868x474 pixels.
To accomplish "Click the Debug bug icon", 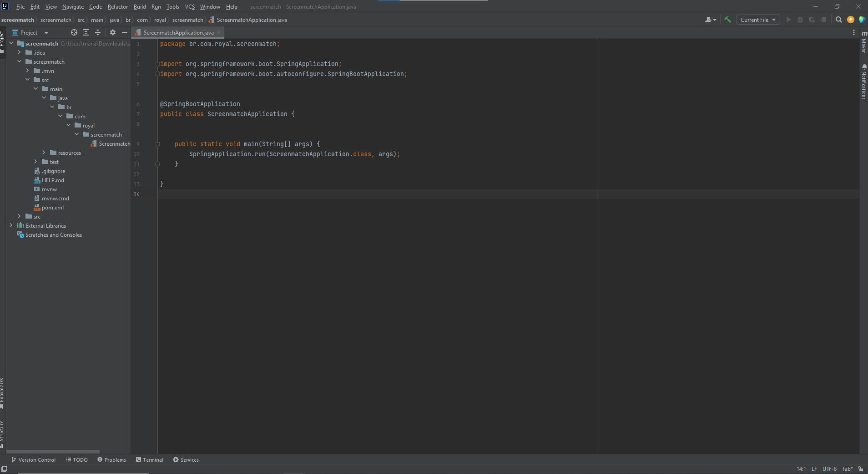I will coord(800,20).
